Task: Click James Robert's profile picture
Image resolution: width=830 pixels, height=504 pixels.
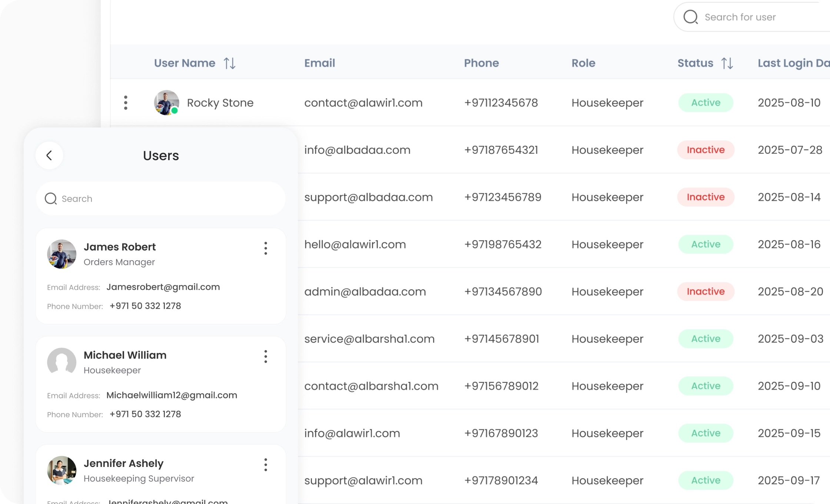Action: click(62, 254)
